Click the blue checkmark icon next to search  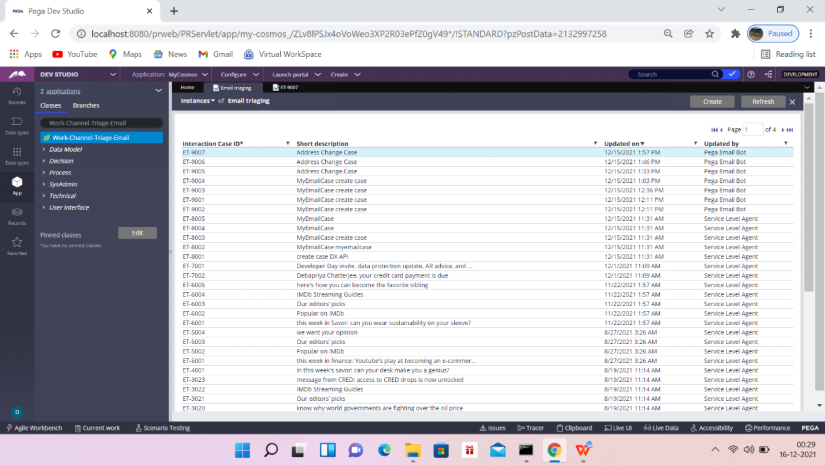point(732,74)
